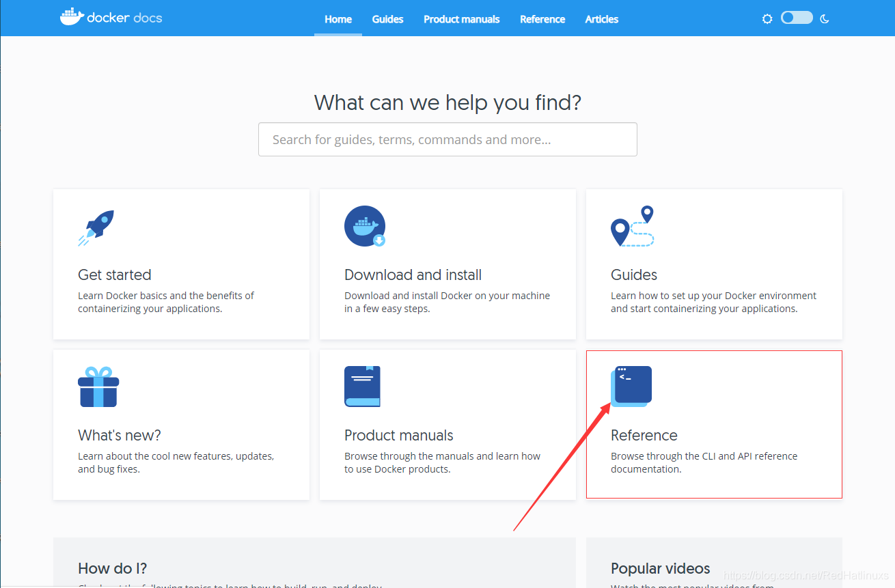Open the Reference card title link
Image resolution: width=895 pixels, height=588 pixels.
pos(644,435)
